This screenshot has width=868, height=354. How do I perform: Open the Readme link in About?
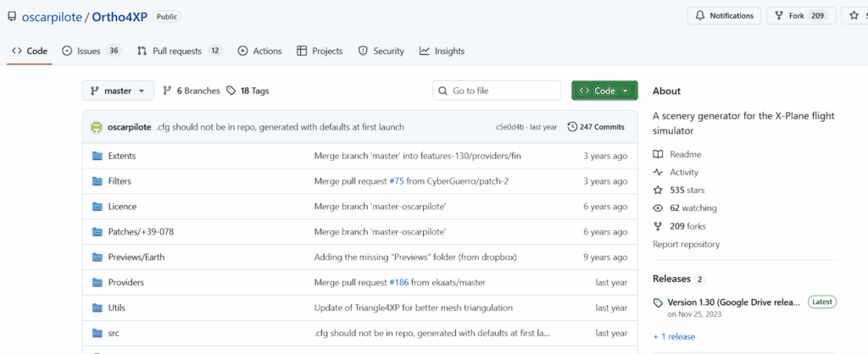tap(677, 154)
